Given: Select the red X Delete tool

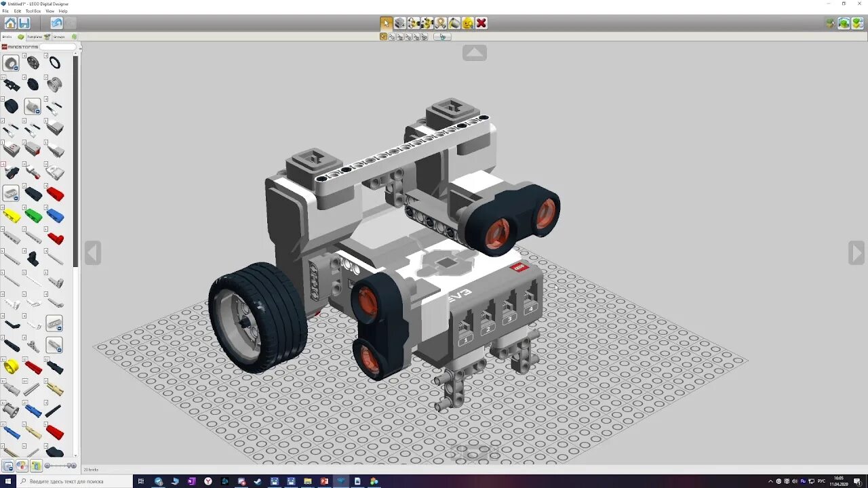Looking at the screenshot, I should pos(481,23).
